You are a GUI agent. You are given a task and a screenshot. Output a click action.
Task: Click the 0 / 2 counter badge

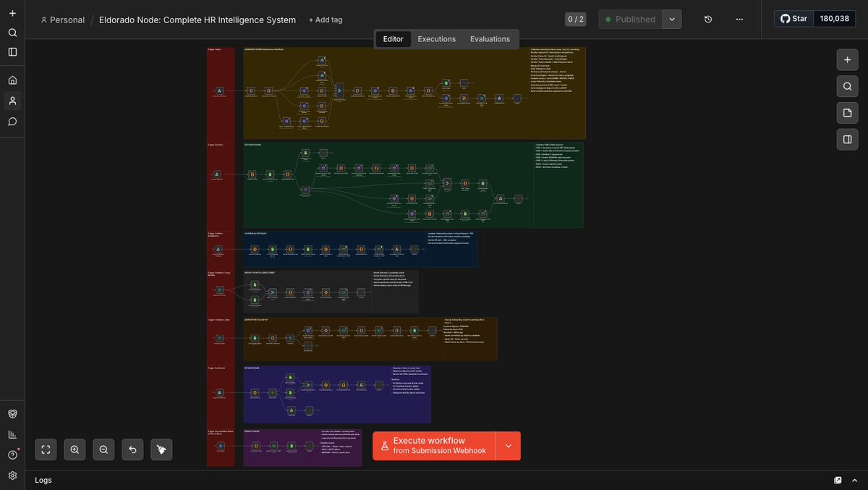[576, 20]
